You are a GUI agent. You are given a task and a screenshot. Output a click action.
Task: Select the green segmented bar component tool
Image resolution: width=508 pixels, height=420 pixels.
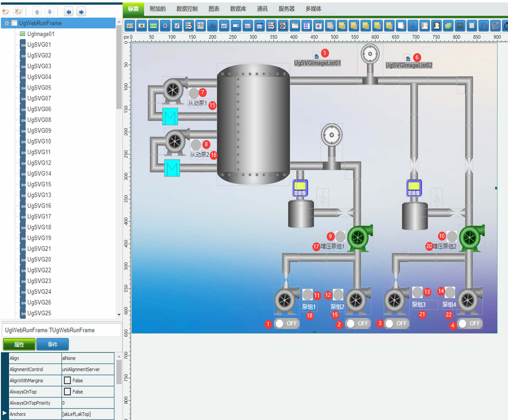coord(154,26)
